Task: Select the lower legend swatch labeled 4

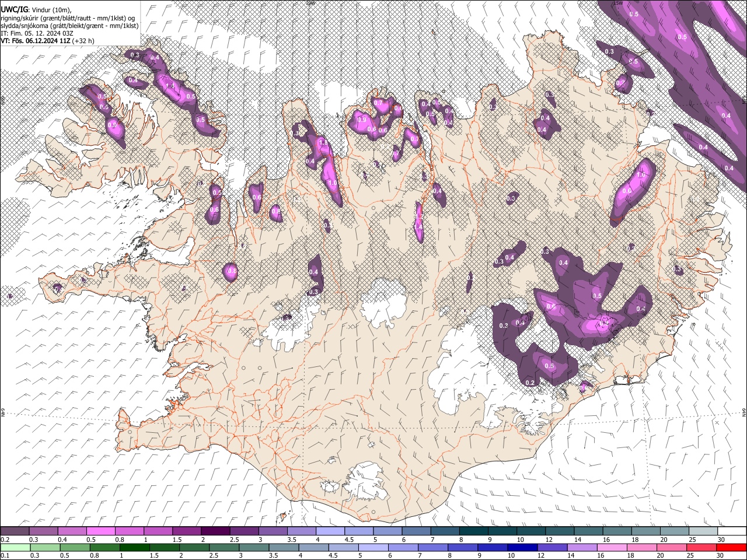Action: [313, 547]
